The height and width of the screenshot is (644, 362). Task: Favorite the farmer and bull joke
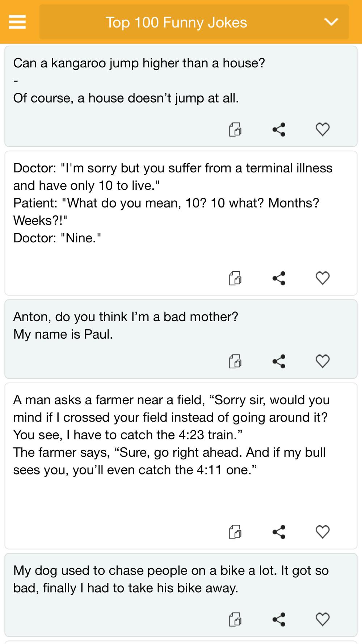(323, 532)
